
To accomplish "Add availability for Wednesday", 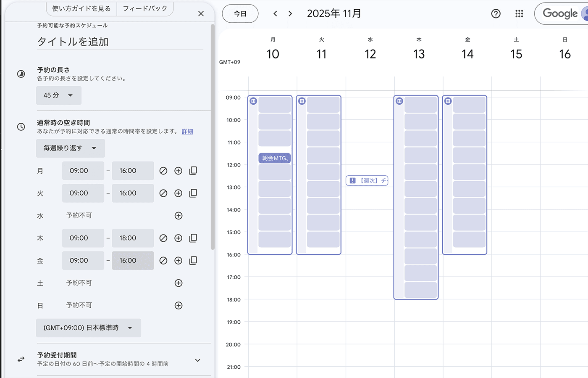I will click(178, 216).
